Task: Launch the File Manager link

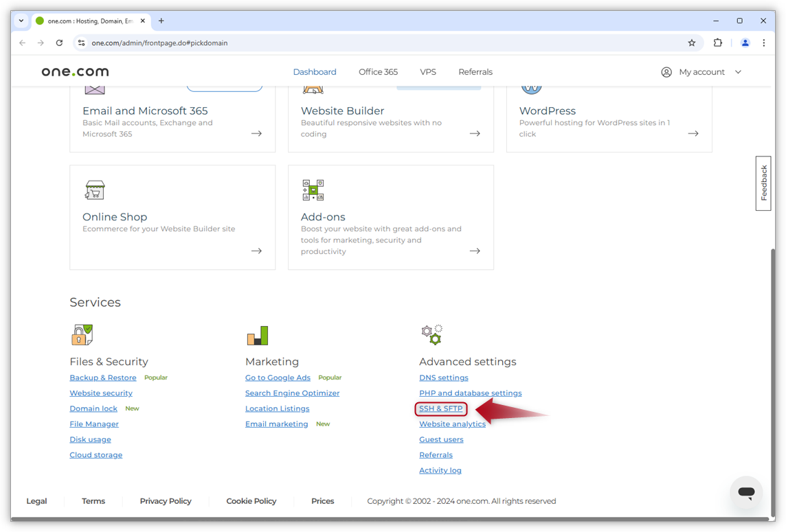Action: point(94,424)
